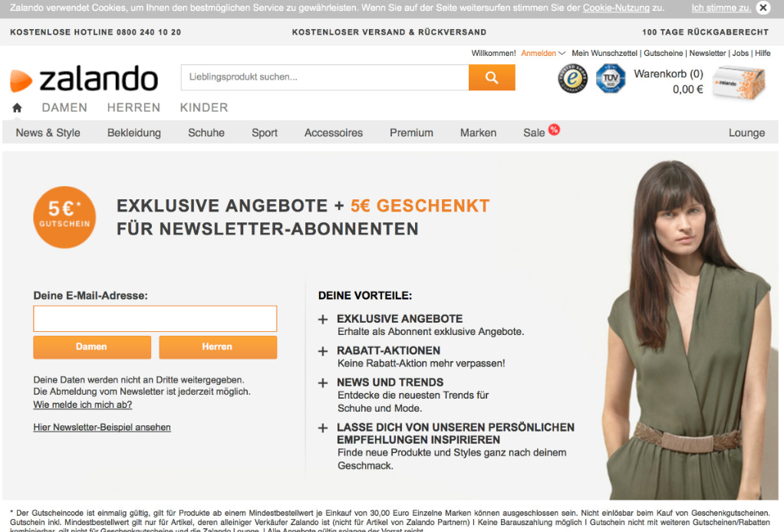This screenshot has width=784, height=532.
Task: Open the TÜV certification badge
Action: click(x=611, y=78)
